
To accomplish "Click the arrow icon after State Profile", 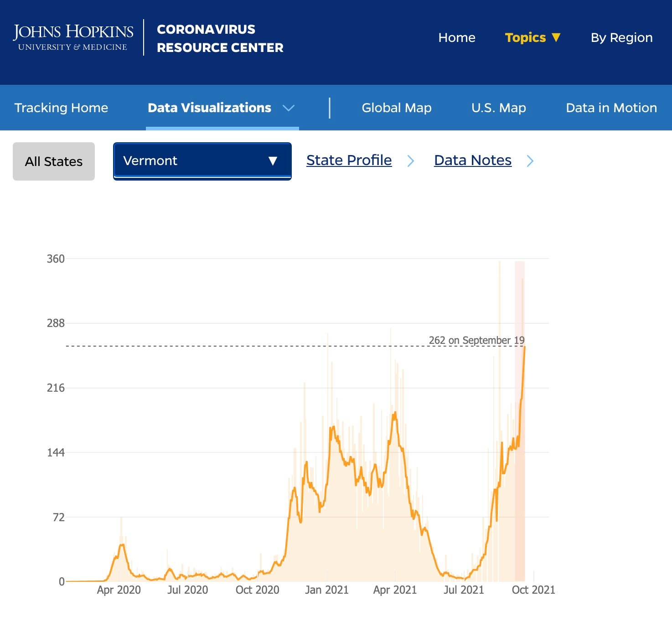I will pos(410,161).
